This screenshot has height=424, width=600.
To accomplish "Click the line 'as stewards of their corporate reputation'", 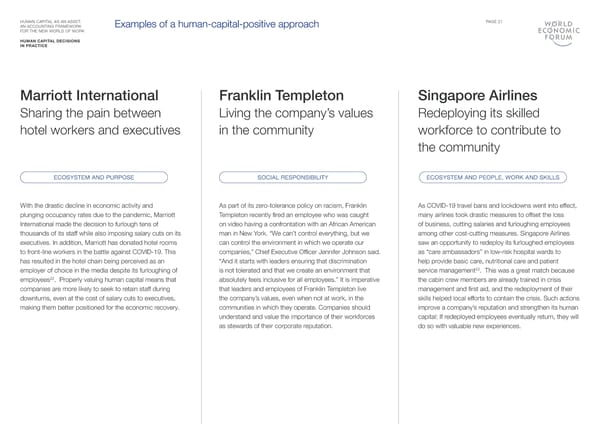I will (x=276, y=326).
